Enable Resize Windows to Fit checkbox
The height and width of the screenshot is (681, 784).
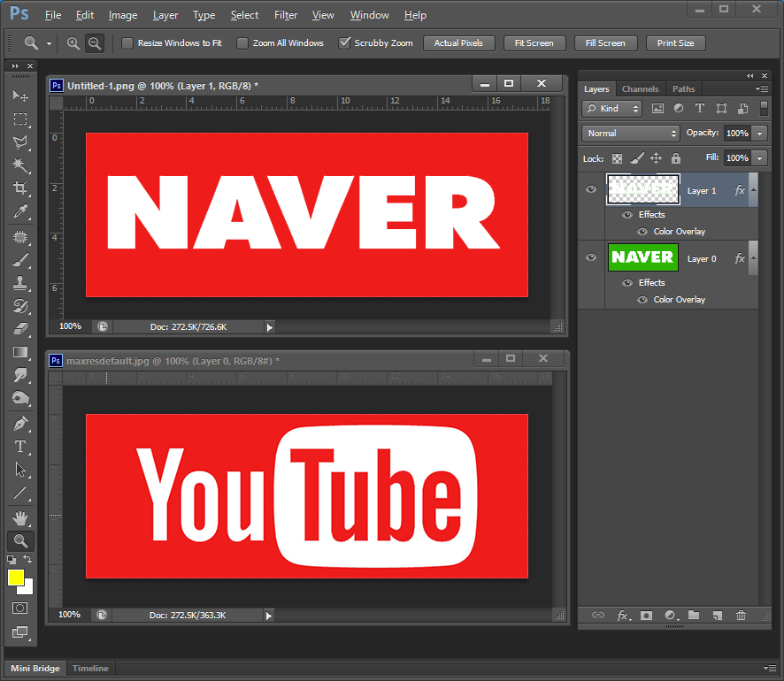click(x=127, y=43)
